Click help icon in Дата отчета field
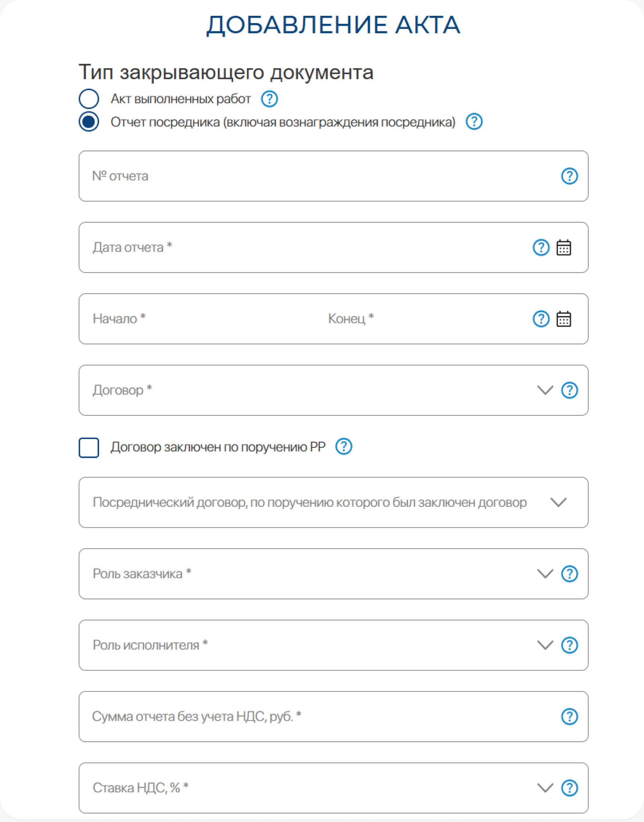644x822 pixels. (x=541, y=248)
